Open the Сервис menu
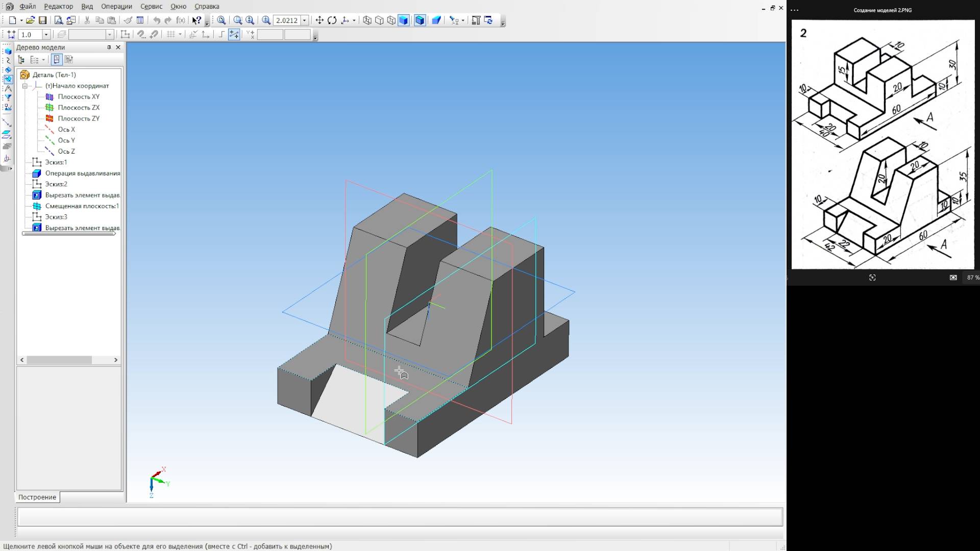Image resolution: width=980 pixels, height=551 pixels. (151, 7)
